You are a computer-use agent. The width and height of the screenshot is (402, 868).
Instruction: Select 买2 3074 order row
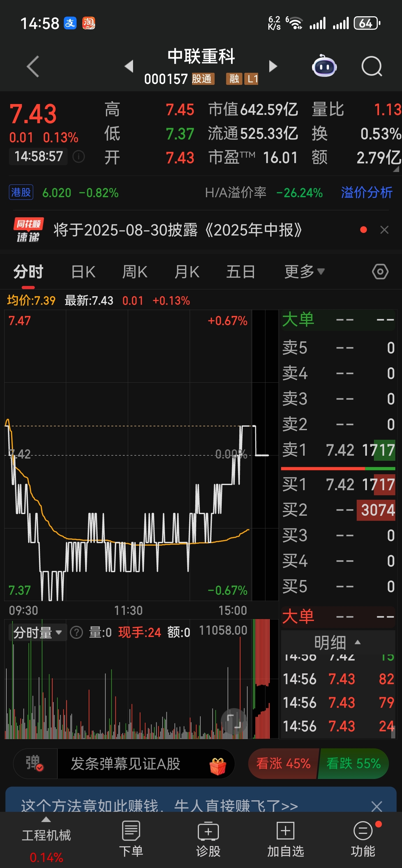(x=338, y=510)
